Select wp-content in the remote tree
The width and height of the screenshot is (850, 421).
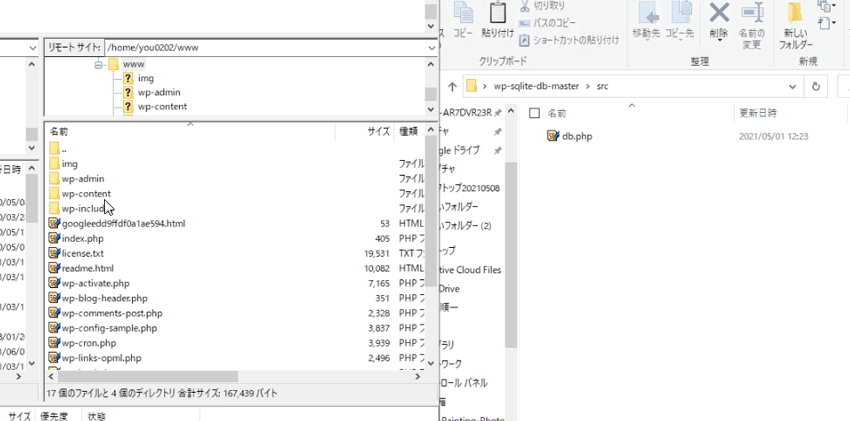point(162,107)
